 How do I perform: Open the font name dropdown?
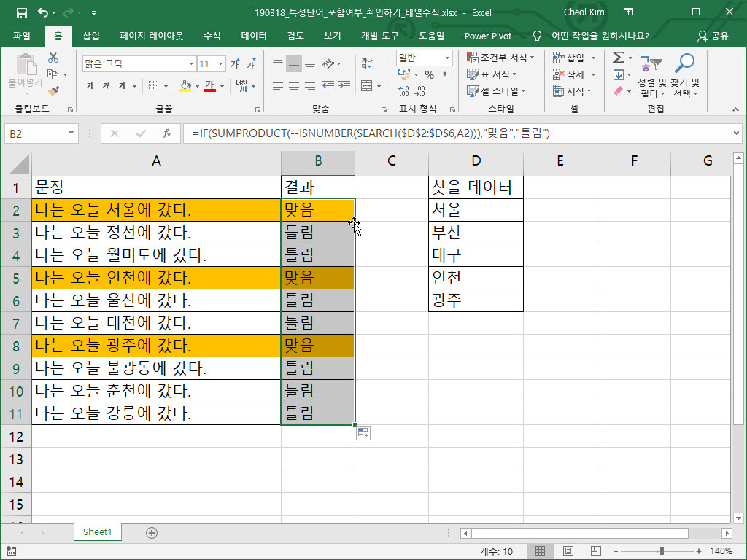(191, 64)
